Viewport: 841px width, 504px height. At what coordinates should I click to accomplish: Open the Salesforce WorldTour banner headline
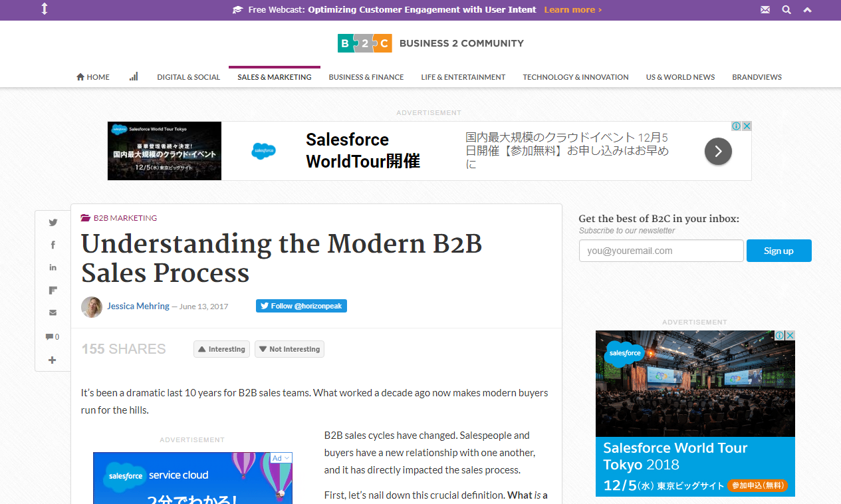(363, 150)
